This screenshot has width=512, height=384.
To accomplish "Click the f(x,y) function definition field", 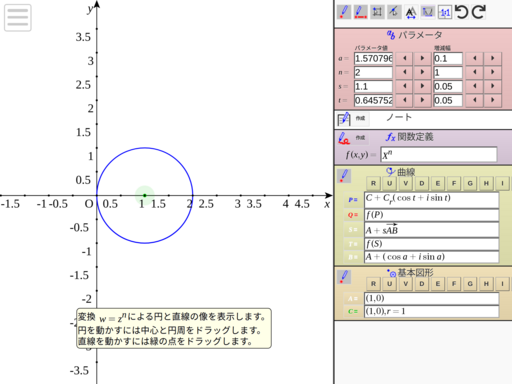I will pos(439,155).
